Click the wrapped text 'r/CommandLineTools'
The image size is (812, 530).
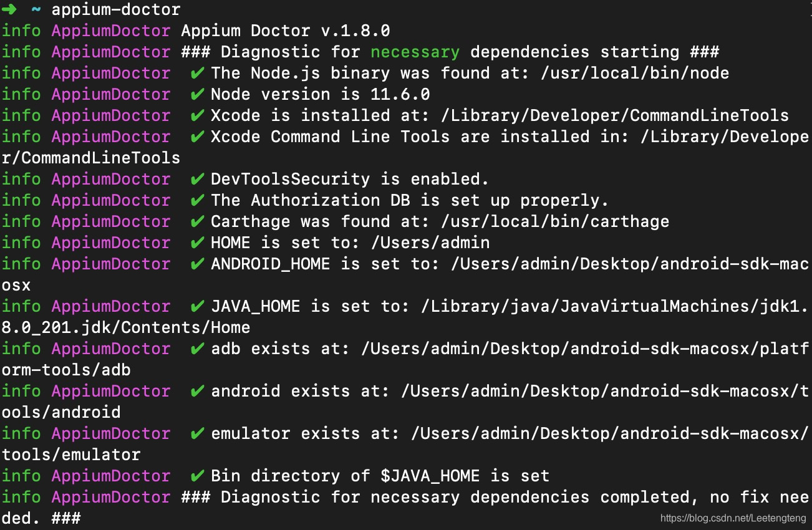tap(91, 158)
